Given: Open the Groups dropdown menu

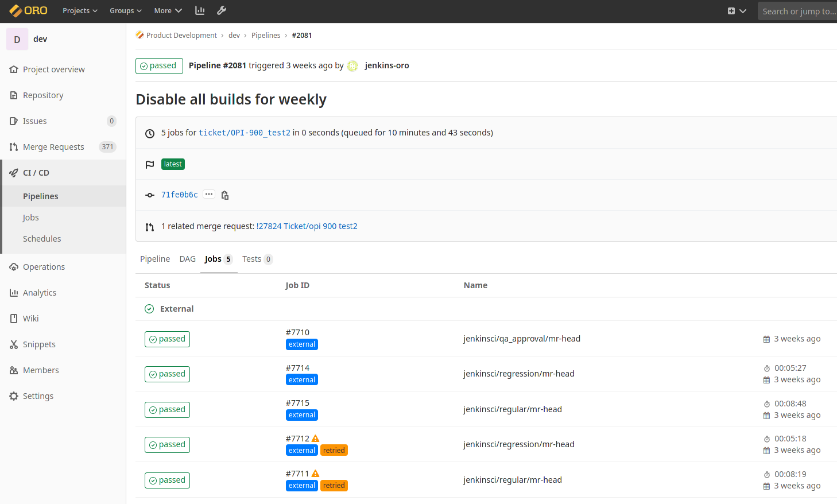Looking at the screenshot, I should pos(126,10).
